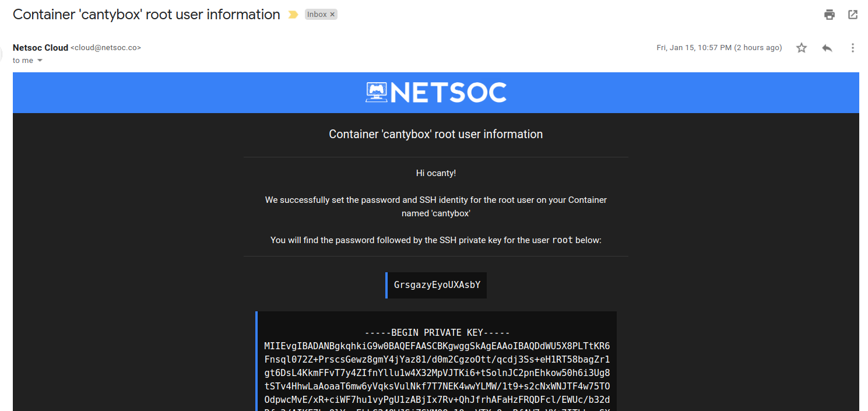Click the email subject title at top
This screenshot has height=411, width=868.
146,15
